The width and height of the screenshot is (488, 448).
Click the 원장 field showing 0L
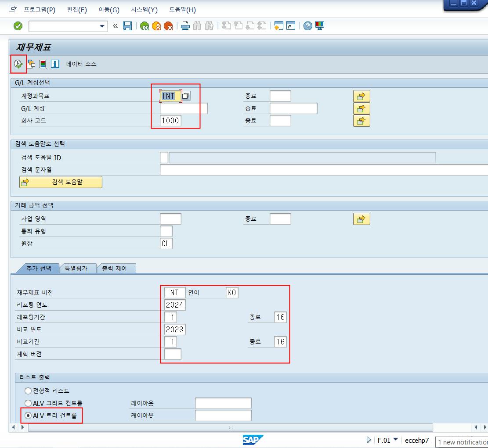(166, 244)
